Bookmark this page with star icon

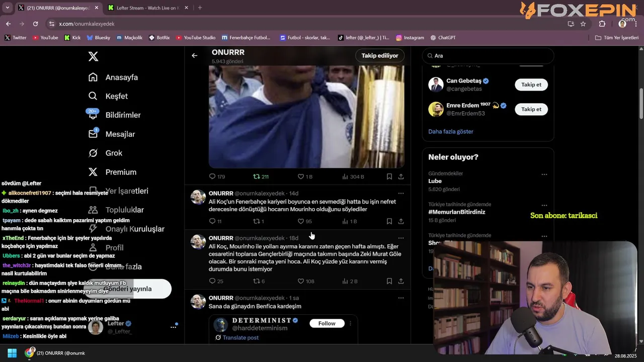point(583,24)
